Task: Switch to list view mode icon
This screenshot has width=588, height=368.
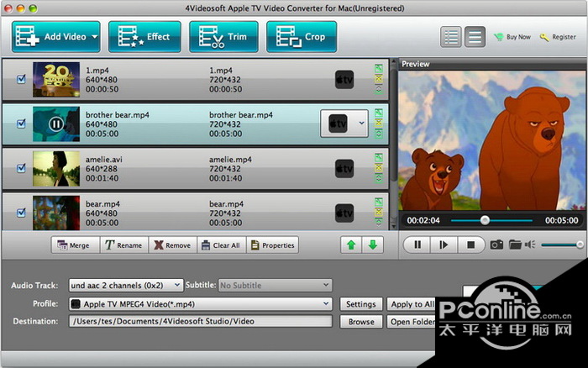Action: click(451, 37)
